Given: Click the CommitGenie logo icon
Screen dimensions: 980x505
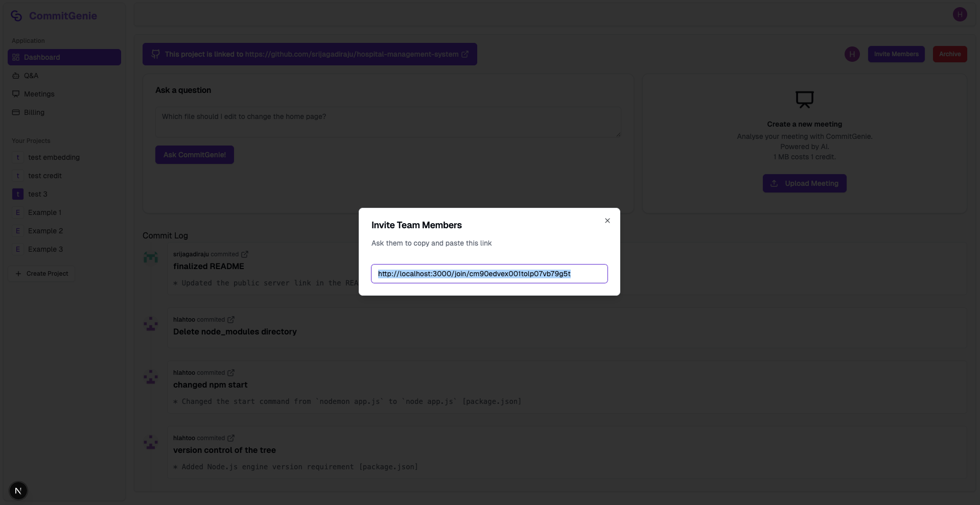Looking at the screenshot, I should (x=16, y=16).
